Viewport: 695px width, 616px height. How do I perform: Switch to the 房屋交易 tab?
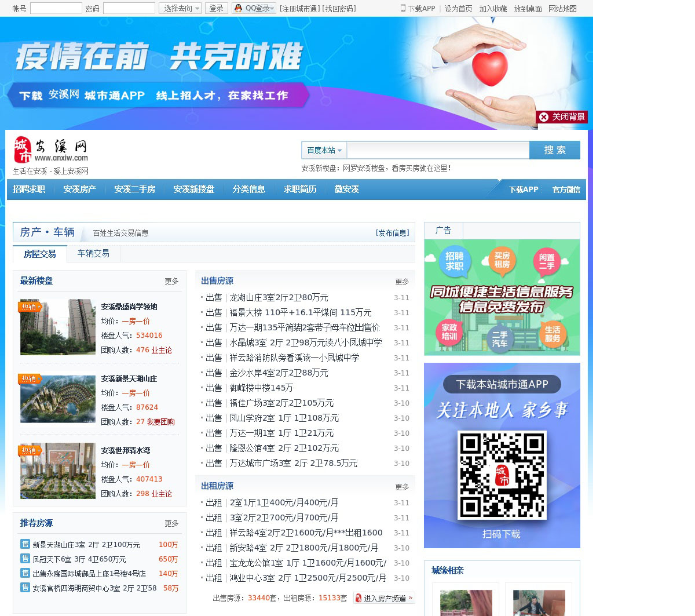40,254
